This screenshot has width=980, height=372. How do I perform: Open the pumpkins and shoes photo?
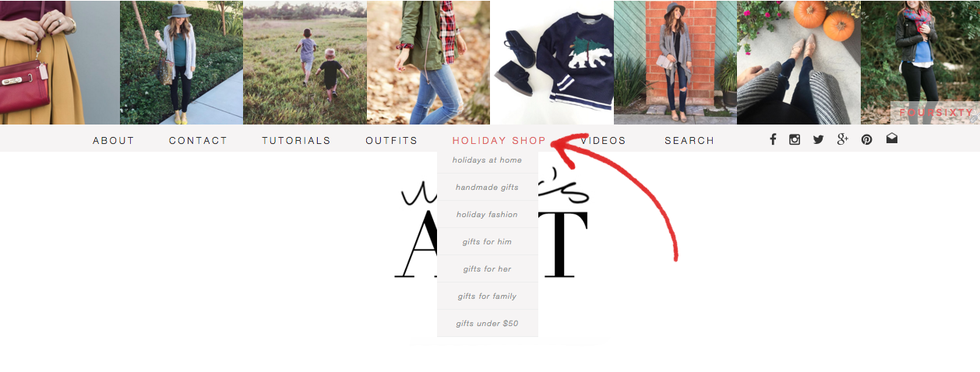click(x=798, y=62)
